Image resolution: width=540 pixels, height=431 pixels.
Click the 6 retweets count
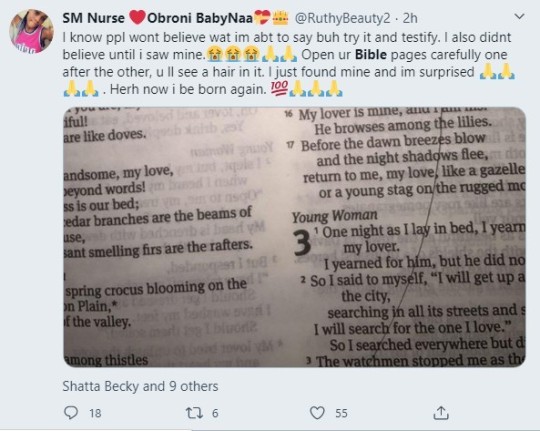click(x=215, y=413)
